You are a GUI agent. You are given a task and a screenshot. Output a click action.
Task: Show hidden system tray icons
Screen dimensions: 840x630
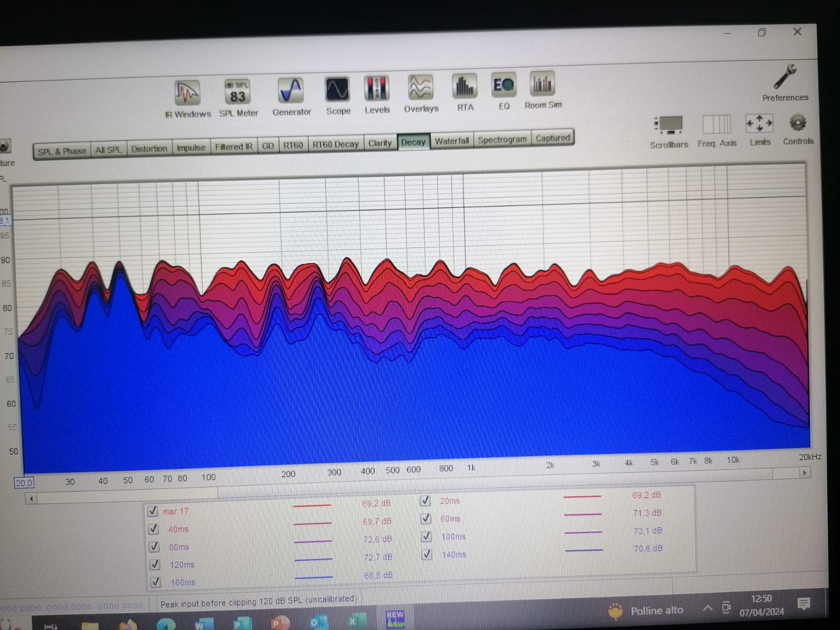[707, 608]
